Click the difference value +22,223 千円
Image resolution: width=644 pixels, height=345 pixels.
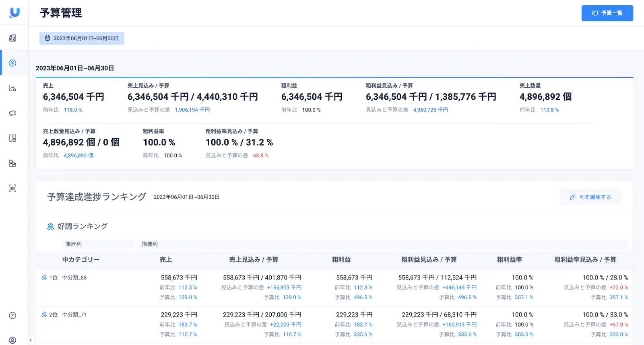pyautogui.click(x=286, y=324)
